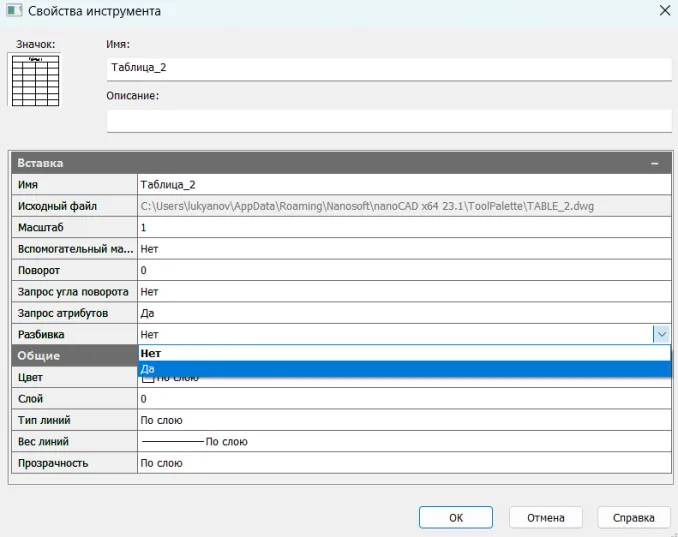
Task: Select "Да" in the Разбивка dropdown list
Action: pos(403,369)
